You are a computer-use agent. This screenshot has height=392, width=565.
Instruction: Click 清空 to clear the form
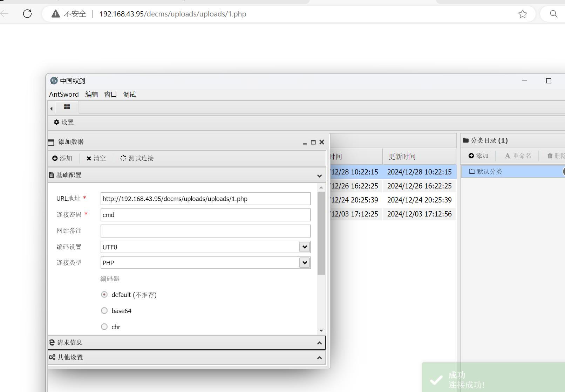[96, 158]
